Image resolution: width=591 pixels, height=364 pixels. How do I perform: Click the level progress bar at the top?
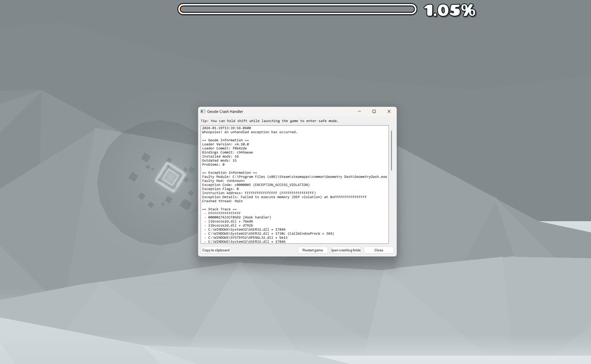[297, 9]
